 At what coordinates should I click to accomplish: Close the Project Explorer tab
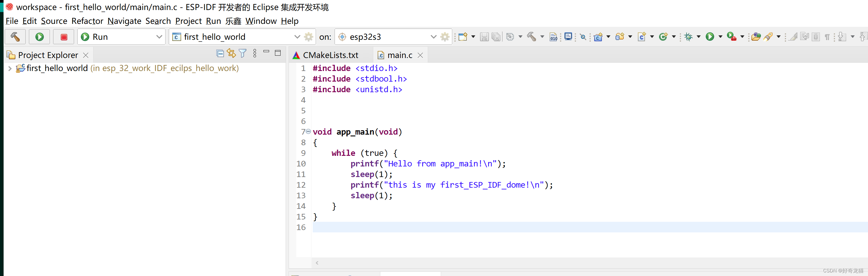pos(86,55)
